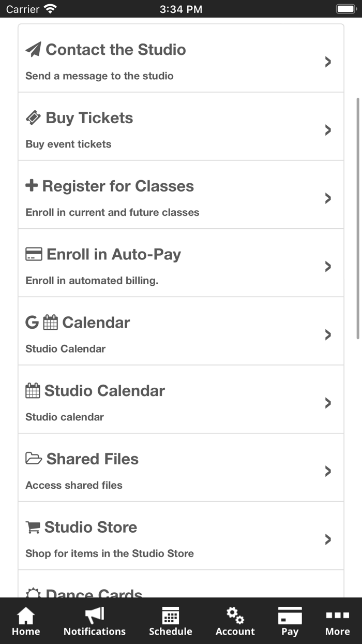Tap the chevron on the Studio Store row
The width and height of the screenshot is (362, 644).
(328, 539)
